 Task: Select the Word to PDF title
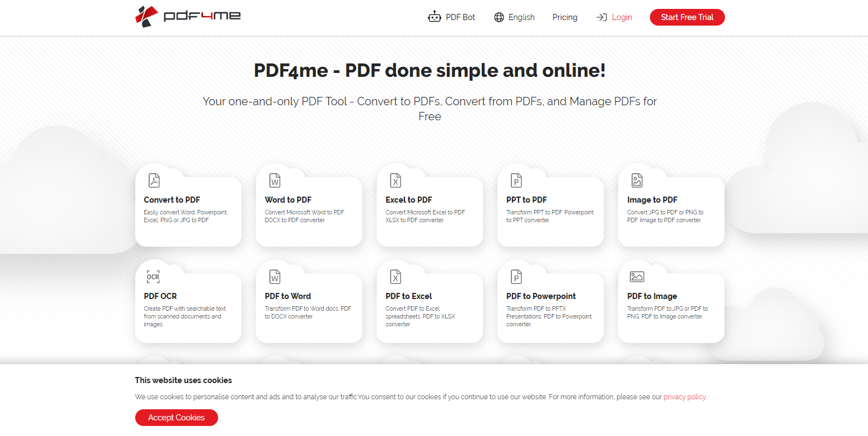click(288, 200)
